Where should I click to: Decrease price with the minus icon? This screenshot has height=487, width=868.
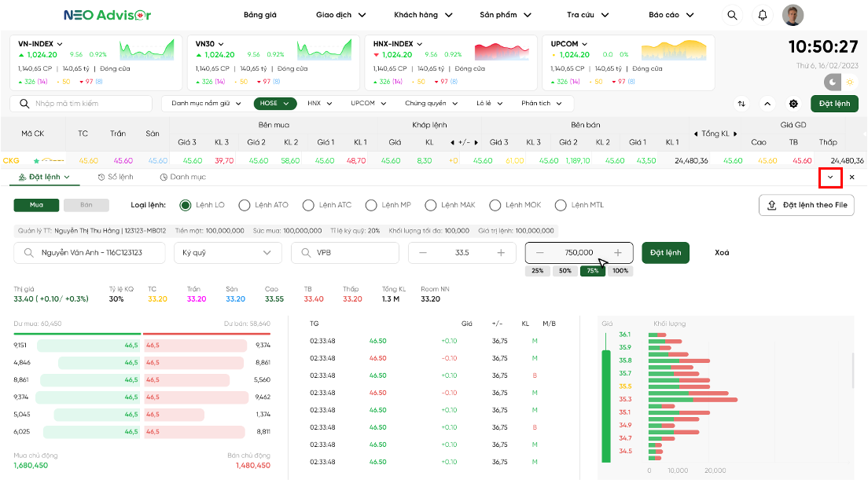pos(423,253)
